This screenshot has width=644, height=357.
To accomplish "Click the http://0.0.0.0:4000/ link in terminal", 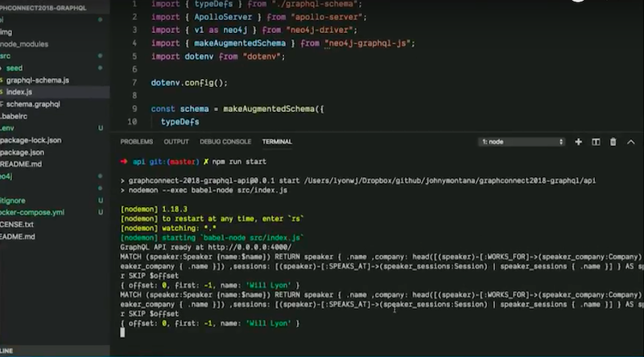I will tap(250, 247).
